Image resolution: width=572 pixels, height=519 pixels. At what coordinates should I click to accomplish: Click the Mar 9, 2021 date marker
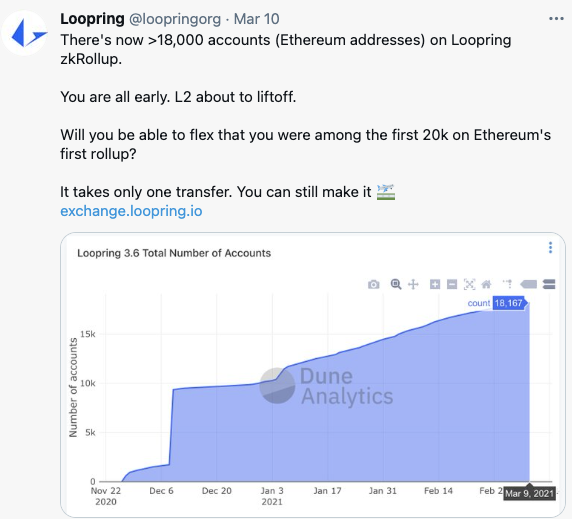tap(529, 493)
